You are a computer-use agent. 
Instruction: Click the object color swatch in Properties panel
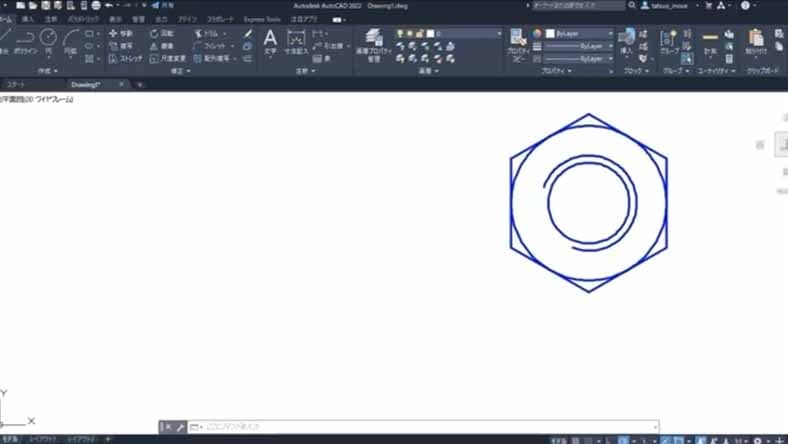click(x=550, y=33)
